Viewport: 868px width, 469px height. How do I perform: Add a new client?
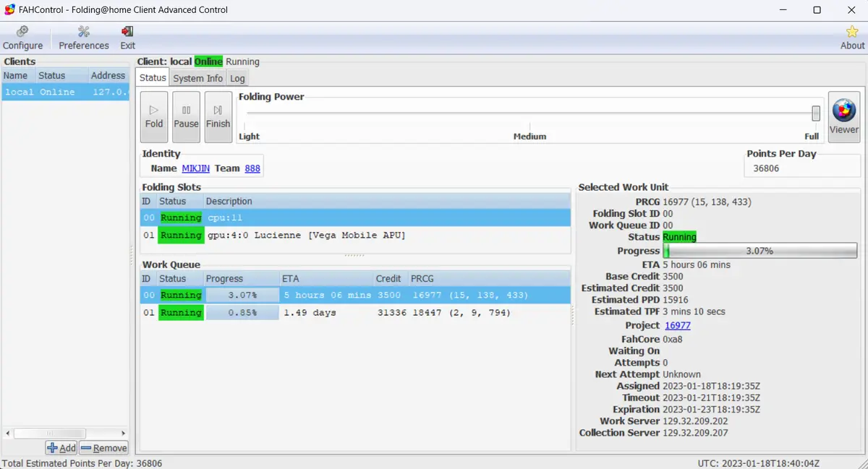click(x=61, y=448)
